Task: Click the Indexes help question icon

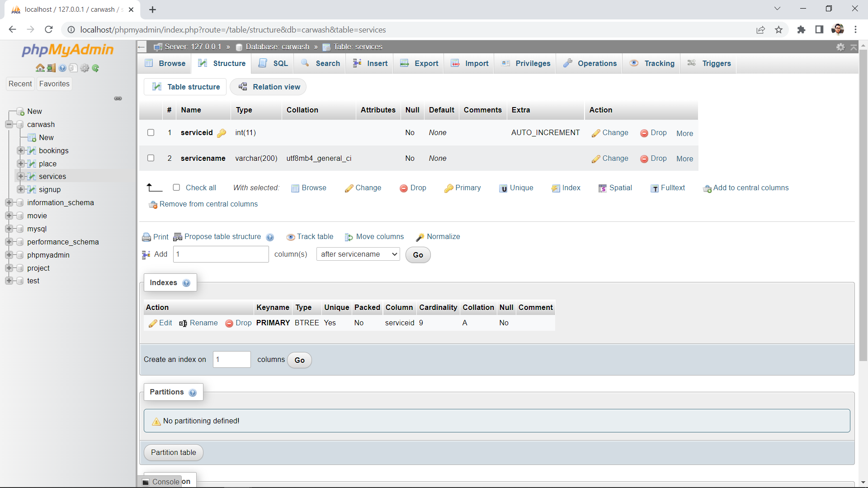Action: click(186, 283)
